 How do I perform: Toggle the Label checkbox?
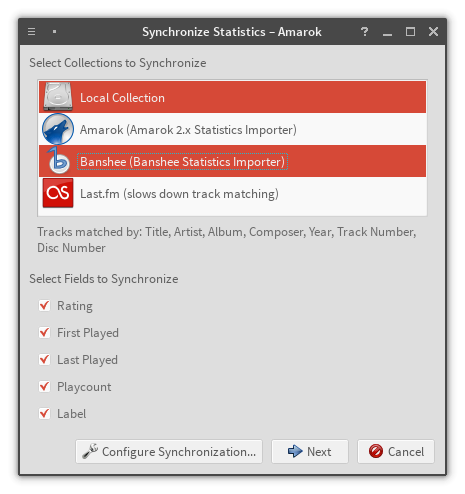pyautogui.click(x=44, y=413)
